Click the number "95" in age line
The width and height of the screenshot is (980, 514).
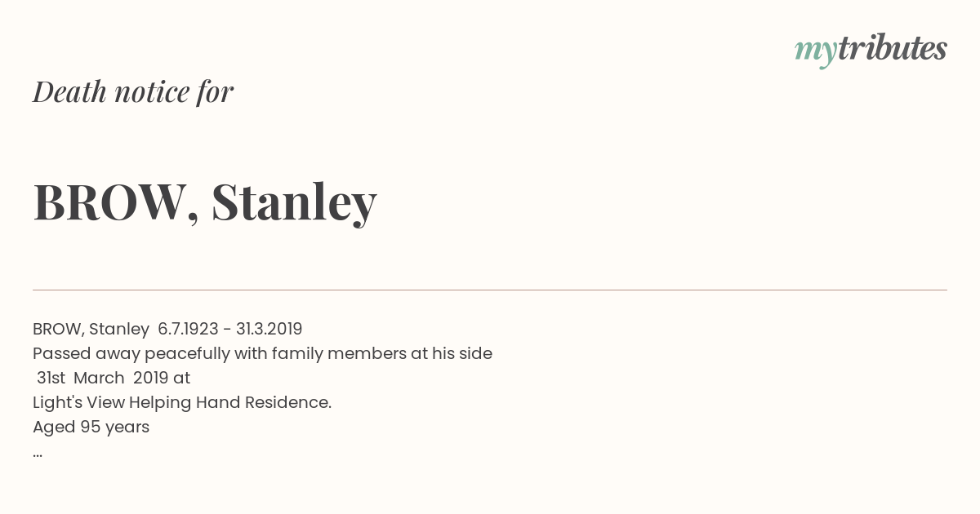(x=91, y=427)
